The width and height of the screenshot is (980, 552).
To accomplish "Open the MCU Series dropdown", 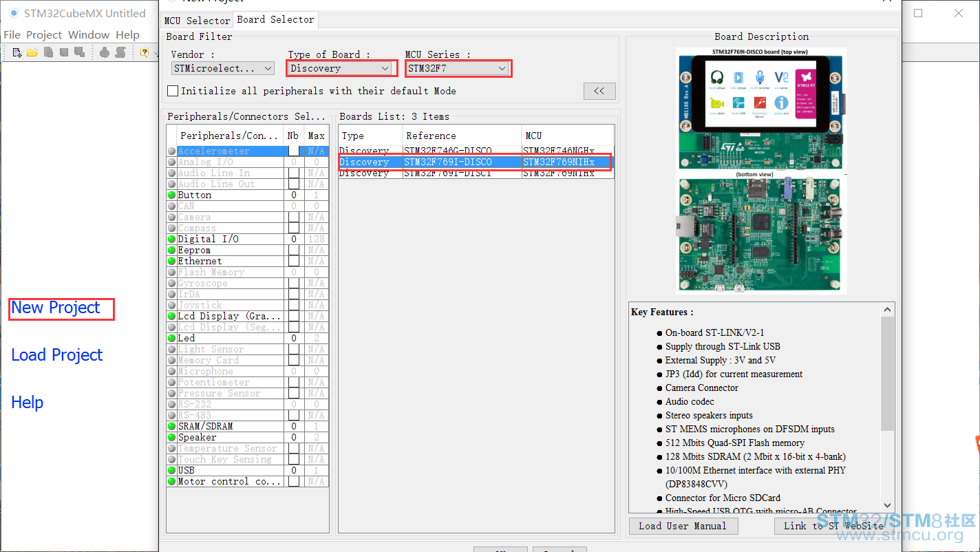I will [x=457, y=68].
